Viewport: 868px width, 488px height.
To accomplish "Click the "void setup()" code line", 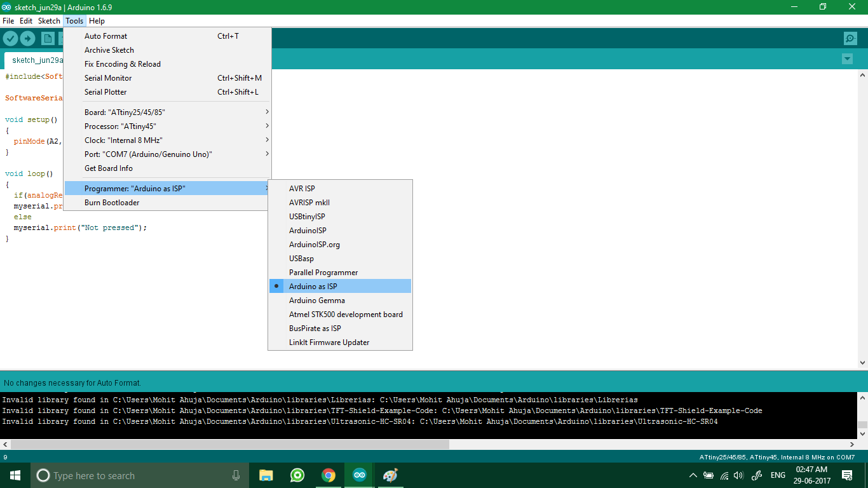I will point(31,119).
